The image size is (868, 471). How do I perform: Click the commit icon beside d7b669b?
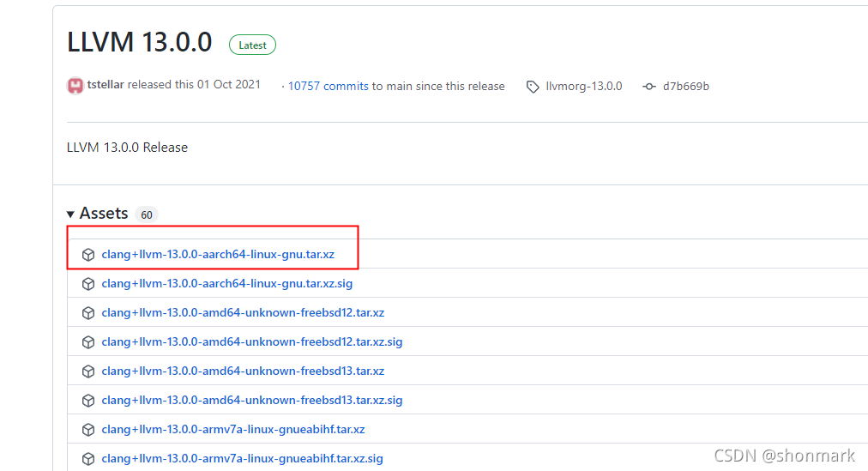tap(649, 87)
